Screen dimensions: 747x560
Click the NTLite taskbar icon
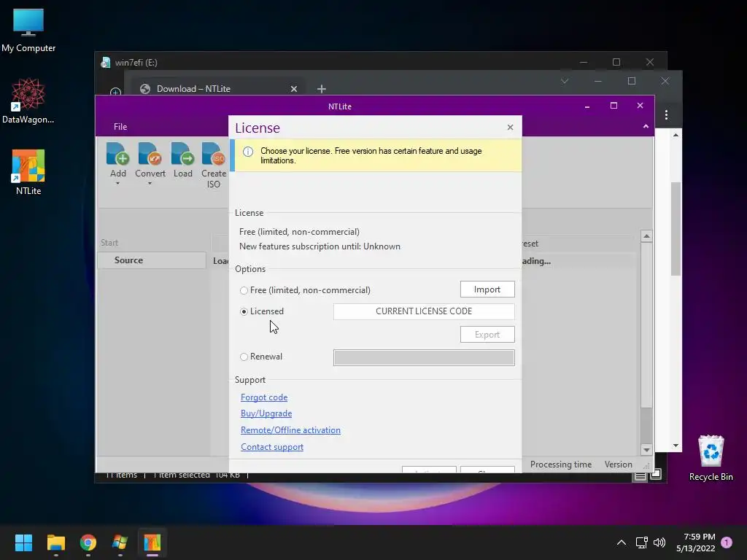(x=152, y=542)
